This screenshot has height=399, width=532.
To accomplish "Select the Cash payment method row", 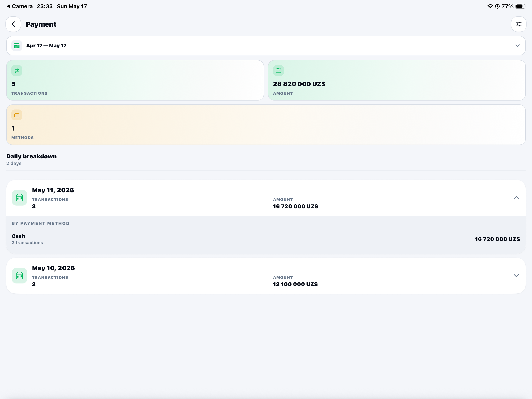I will click(x=266, y=239).
